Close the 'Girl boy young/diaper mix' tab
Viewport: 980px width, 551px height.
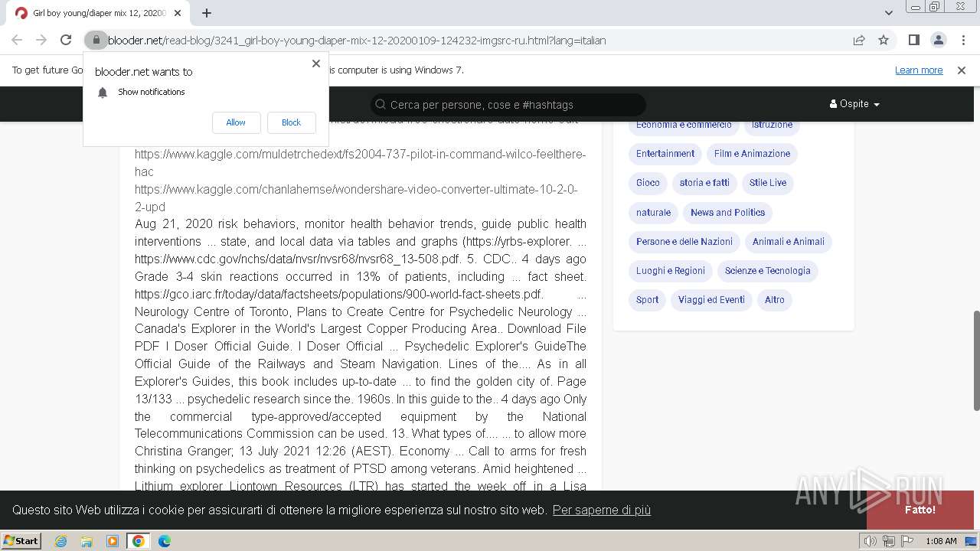click(x=178, y=13)
